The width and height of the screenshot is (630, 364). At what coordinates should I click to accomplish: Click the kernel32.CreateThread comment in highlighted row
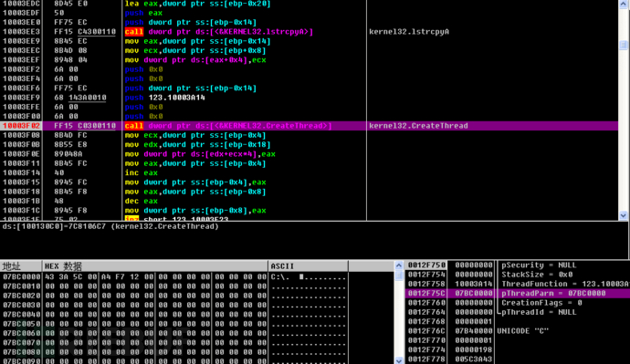tap(418, 126)
